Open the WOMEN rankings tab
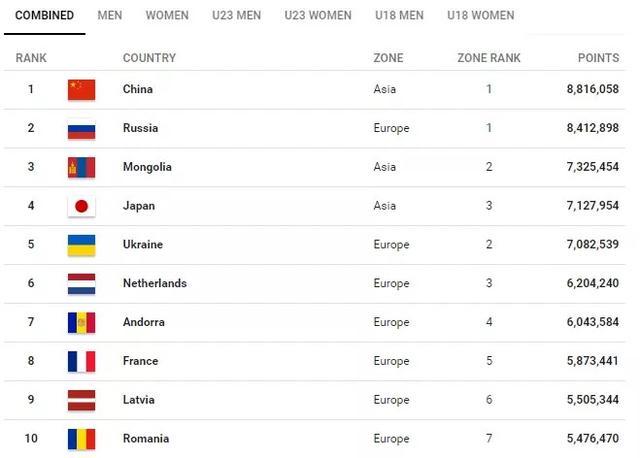640x458 pixels. tap(167, 16)
